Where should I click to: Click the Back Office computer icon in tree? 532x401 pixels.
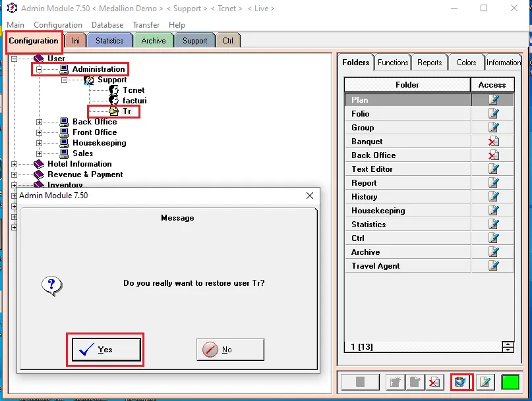(x=64, y=122)
